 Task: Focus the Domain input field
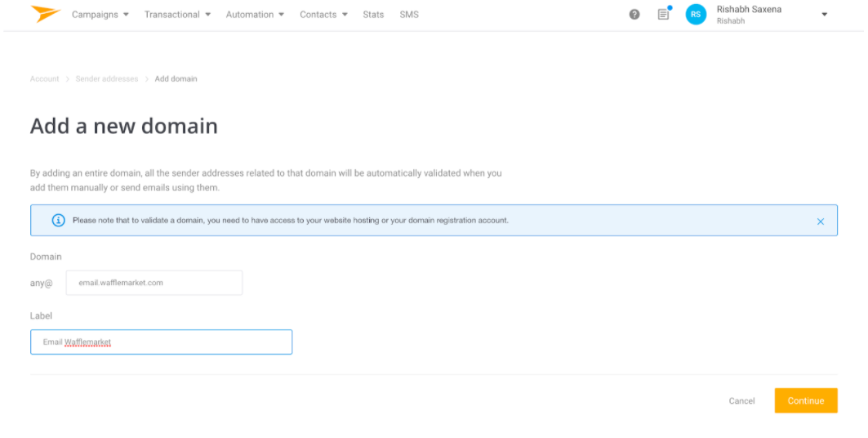click(x=154, y=283)
